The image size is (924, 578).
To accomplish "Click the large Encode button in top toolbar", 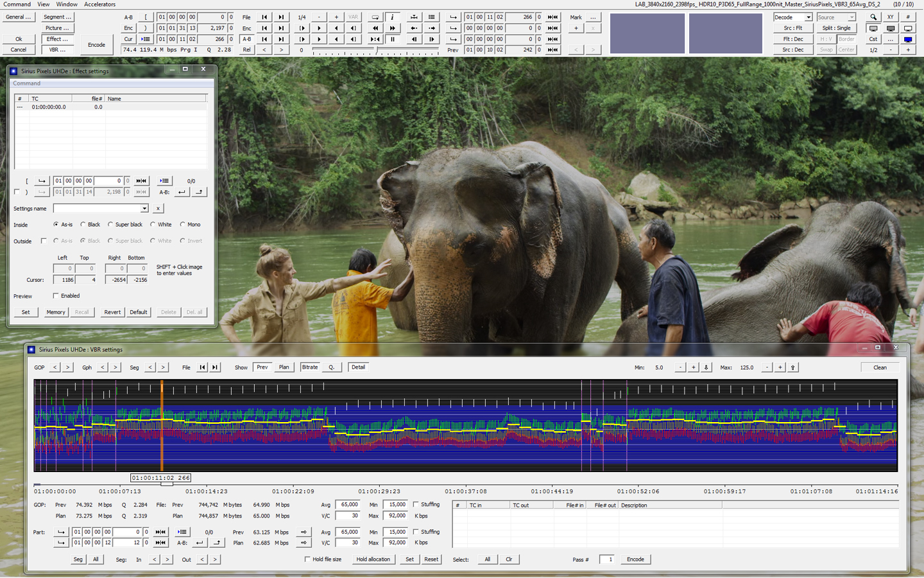I will pos(97,45).
